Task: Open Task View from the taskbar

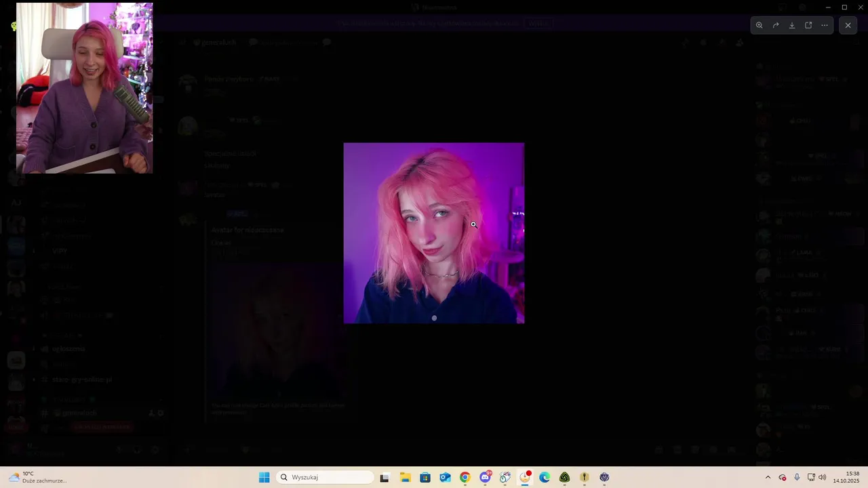Action: [x=384, y=477]
